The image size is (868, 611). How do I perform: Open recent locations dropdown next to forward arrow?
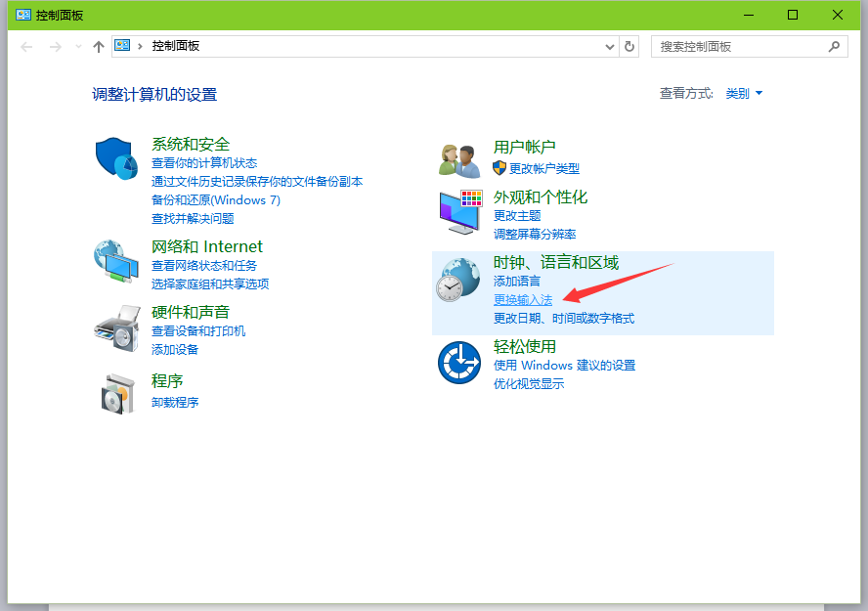tap(79, 46)
